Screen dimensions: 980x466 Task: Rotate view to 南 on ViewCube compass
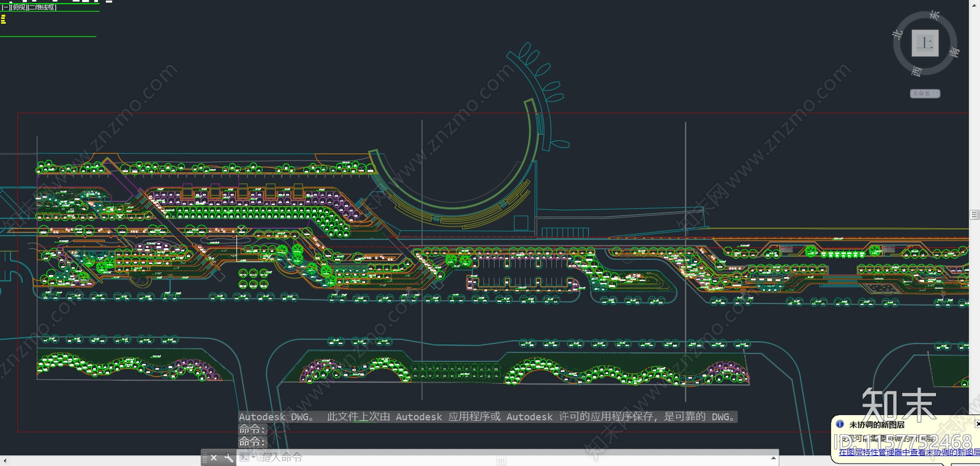[x=954, y=52]
